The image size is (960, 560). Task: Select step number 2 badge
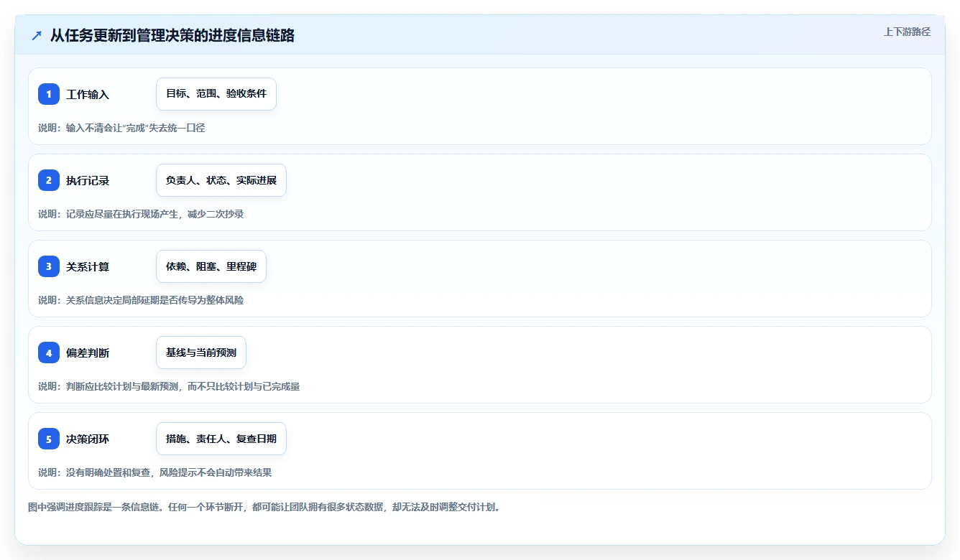point(49,180)
